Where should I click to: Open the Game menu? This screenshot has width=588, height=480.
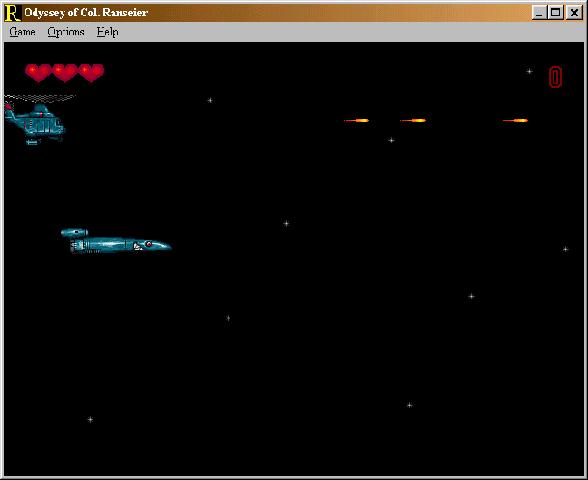tap(22, 32)
